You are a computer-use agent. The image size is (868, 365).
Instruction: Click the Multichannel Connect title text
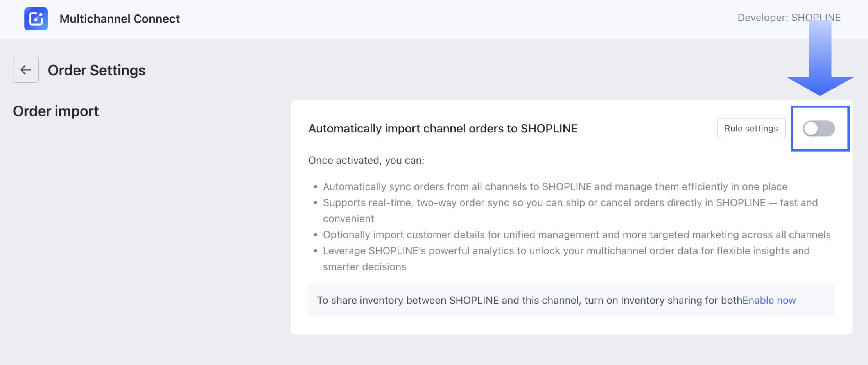[120, 19]
